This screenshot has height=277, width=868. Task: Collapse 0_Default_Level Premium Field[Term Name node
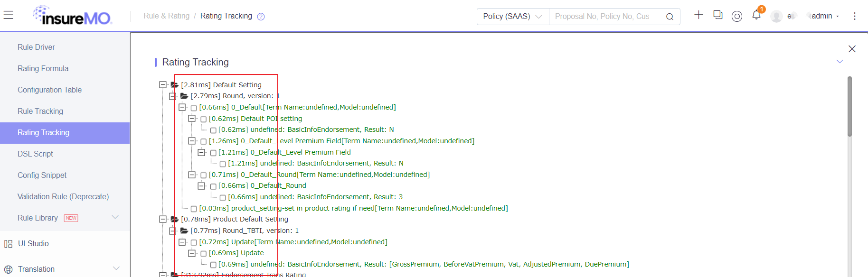[x=192, y=141]
